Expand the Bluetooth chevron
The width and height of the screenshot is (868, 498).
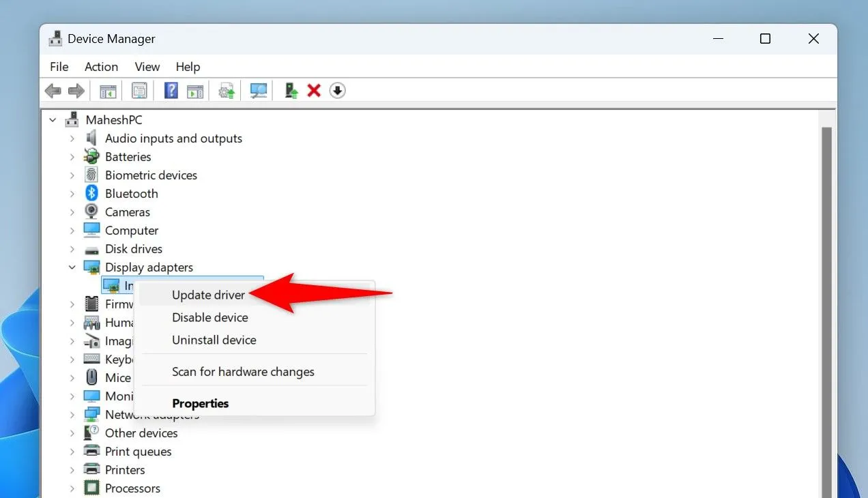(x=72, y=194)
